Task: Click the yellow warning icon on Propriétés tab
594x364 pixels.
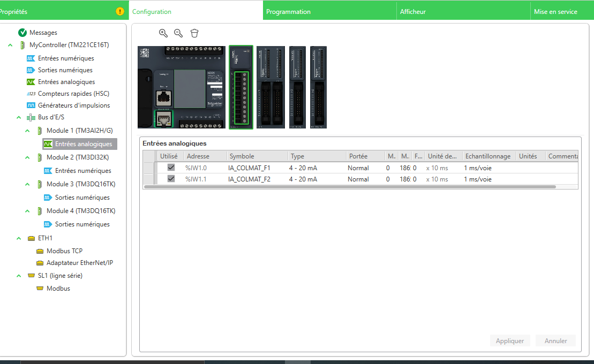Action: (x=120, y=11)
